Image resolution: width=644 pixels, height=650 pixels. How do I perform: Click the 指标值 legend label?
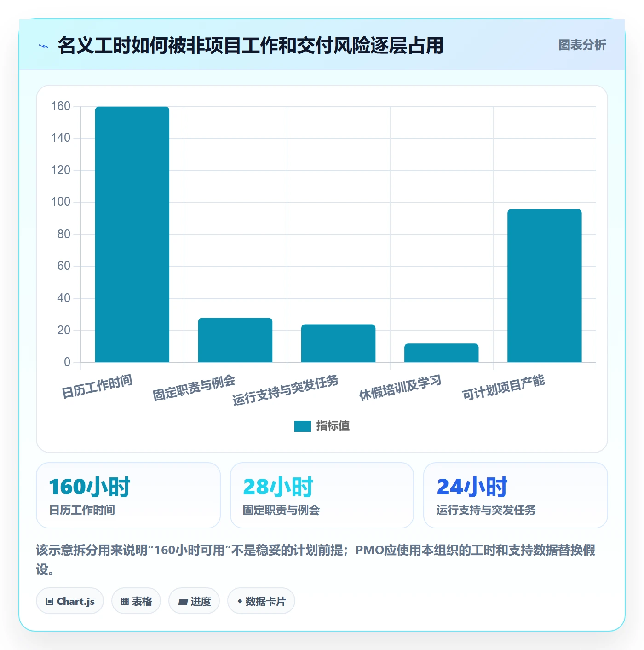[x=333, y=426]
